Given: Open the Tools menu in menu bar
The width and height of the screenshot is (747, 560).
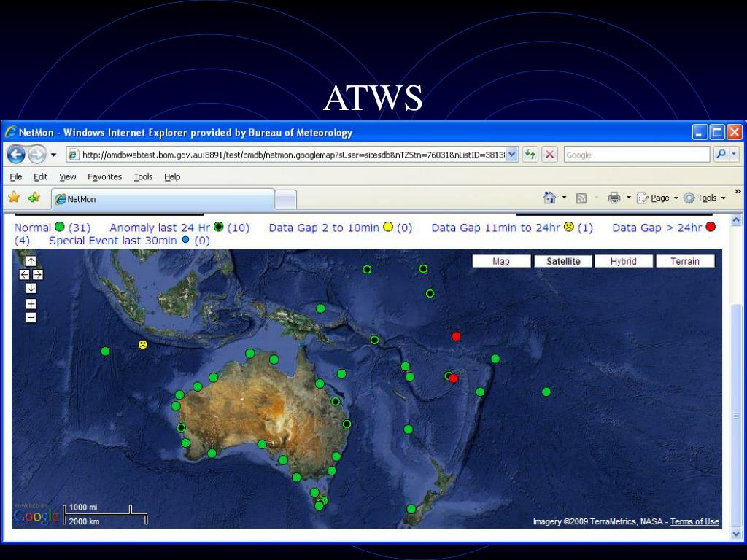Looking at the screenshot, I should (143, 176).
